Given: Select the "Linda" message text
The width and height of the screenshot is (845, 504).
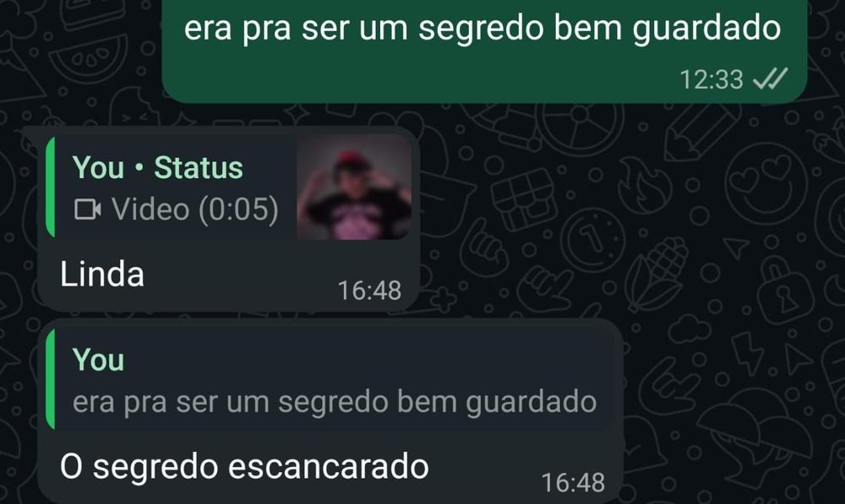Looking at the screenshot, I should tap(102, 274).
